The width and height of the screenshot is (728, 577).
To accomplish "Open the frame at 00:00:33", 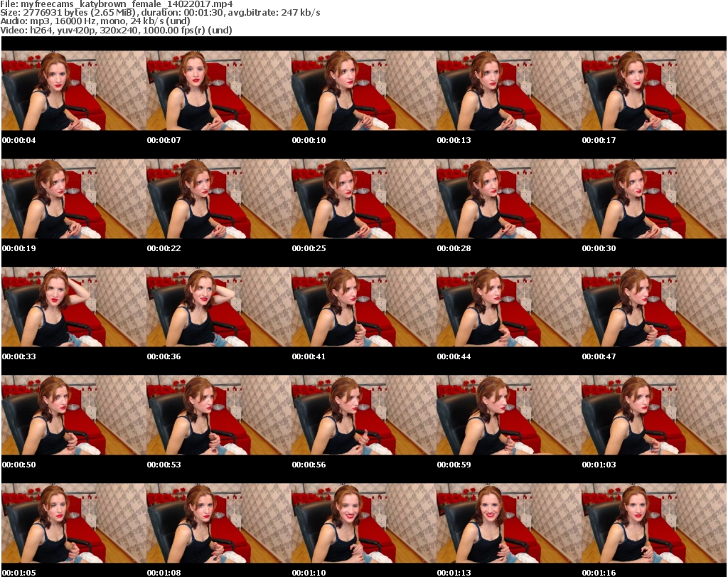I will pos(74,307).
